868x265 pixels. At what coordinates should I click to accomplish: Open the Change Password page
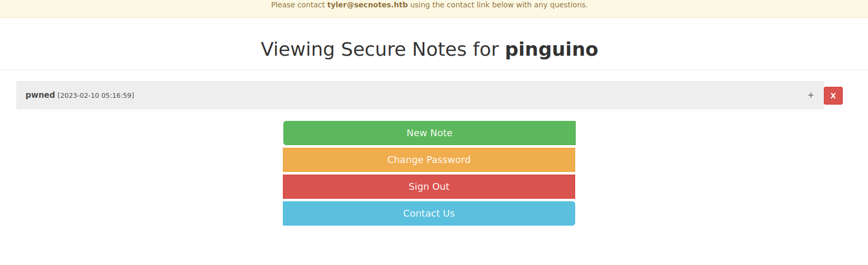tap(429, 160)
